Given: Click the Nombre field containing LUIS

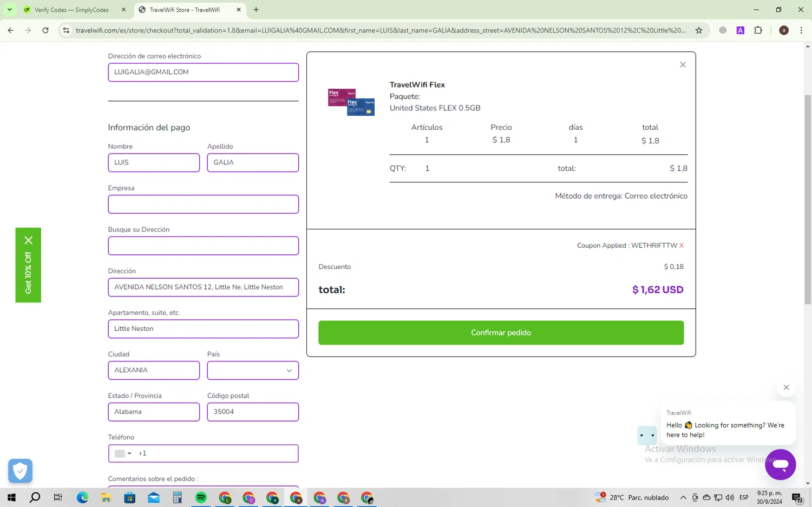Looking at the screenshot, I should coord(154,163).
